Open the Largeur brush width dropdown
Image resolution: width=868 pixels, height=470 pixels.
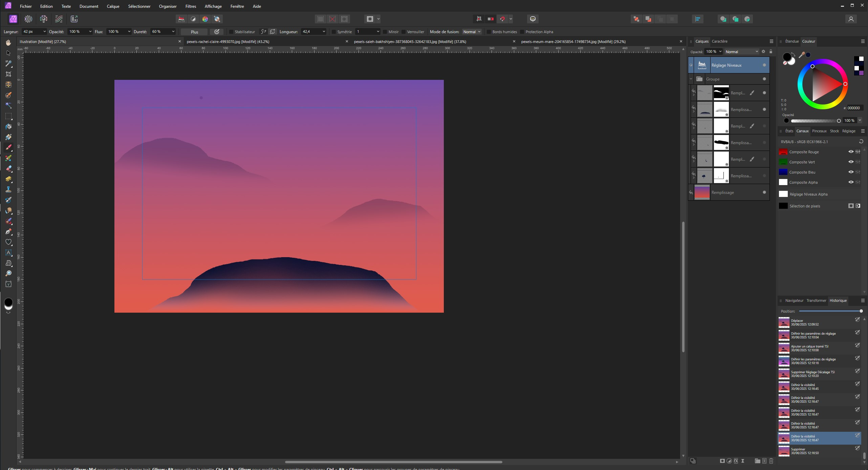(x=44, y=31)
